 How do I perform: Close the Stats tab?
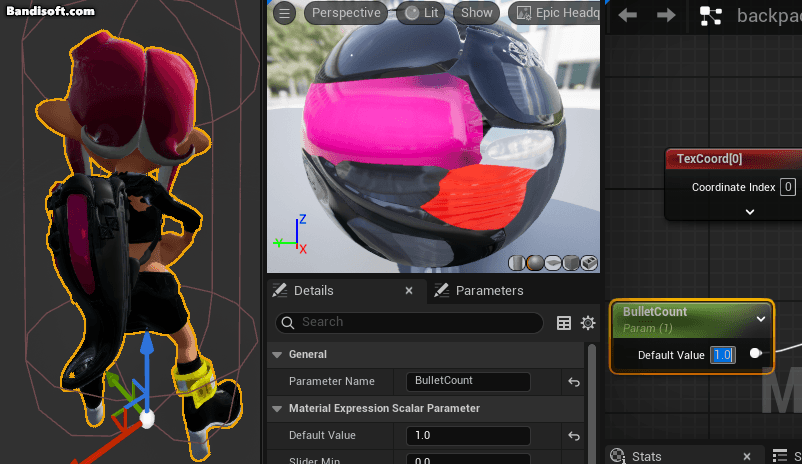click(x=747, y=456)
